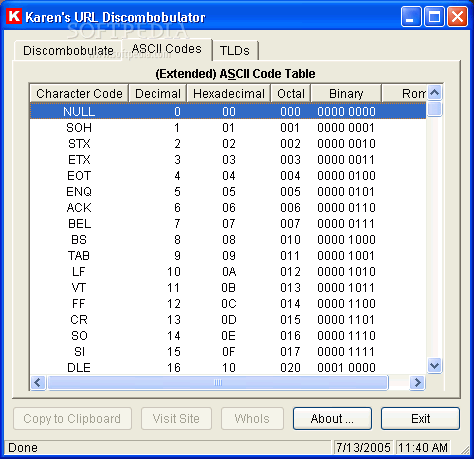Select the SOH row
This screenshot has height=459, width=474.
point(228,127)
